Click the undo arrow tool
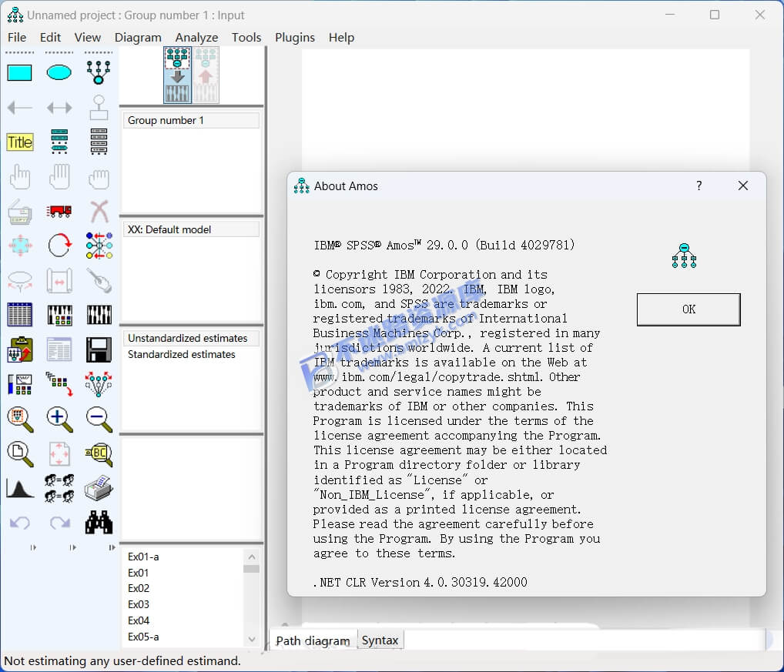Viewport: 784px width, 672px height. pos(20,523)
